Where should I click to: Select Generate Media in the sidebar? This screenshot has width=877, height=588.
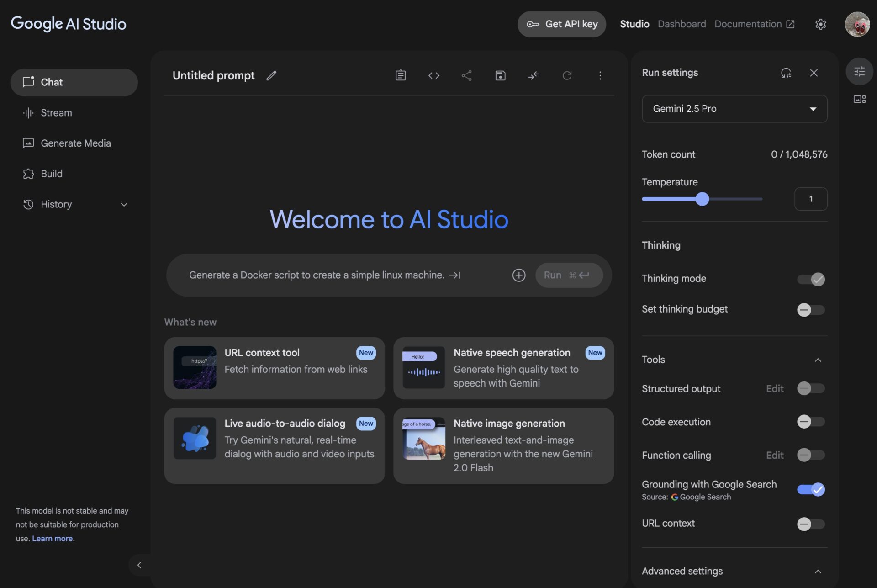pyautogui.click(x=74, y=143)
